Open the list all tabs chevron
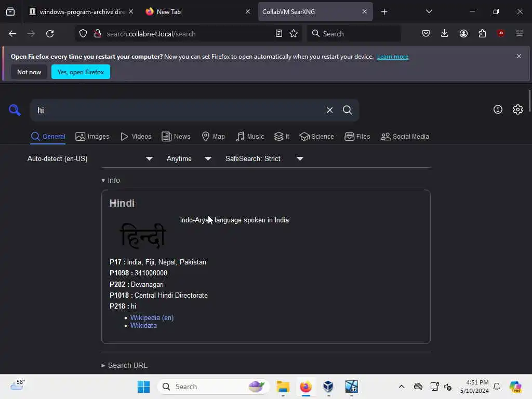This screenshot has width=532, height=399. tap(429, 11)
